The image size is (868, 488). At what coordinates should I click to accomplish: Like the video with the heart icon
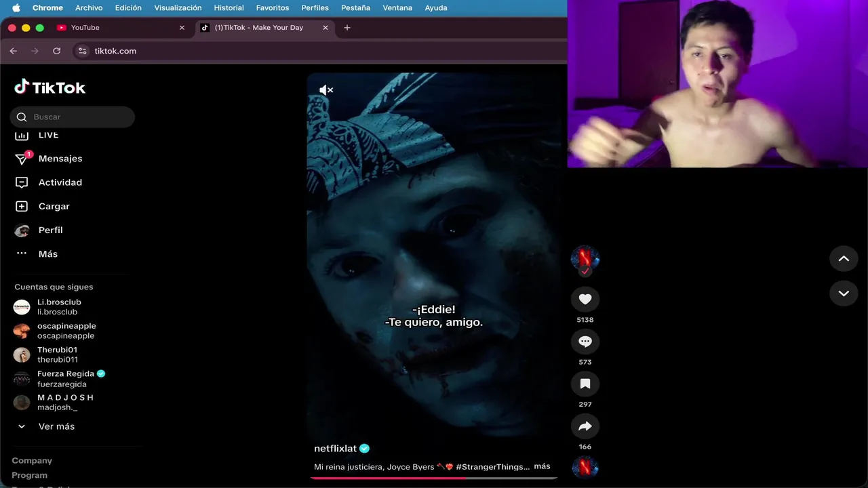(x=585, y=299)
